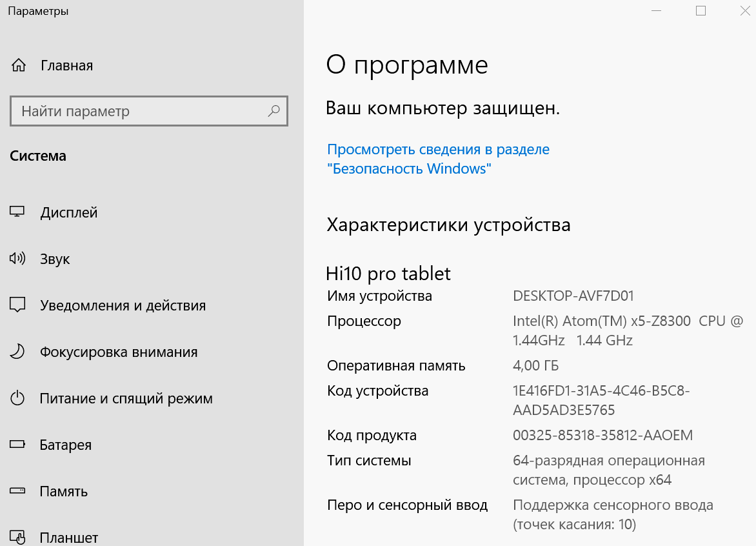Click the Питание и спящий режим icon
Image resolution: width=756 pixels, height=546 pixels.
[17, 398]
